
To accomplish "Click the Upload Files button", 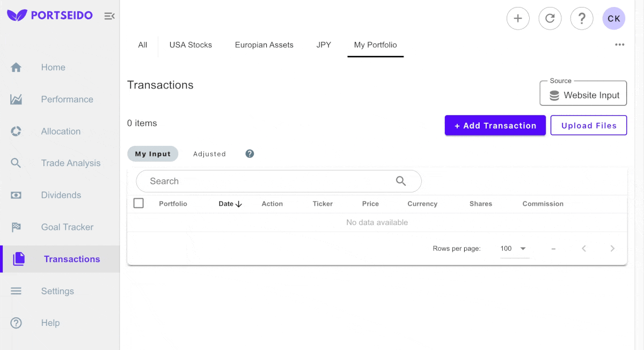I will [x=589, y=125].
